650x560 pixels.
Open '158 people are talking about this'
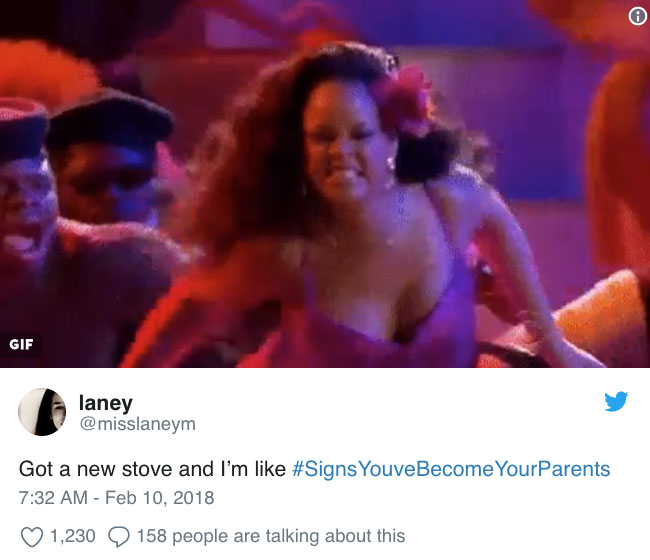(271, 536)
